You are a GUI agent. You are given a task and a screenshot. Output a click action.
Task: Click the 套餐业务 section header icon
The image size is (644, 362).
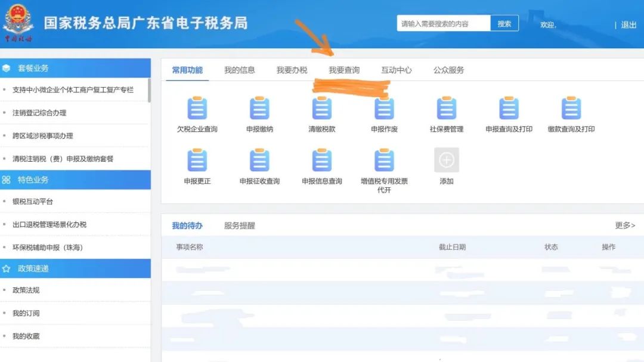(6, 68)
